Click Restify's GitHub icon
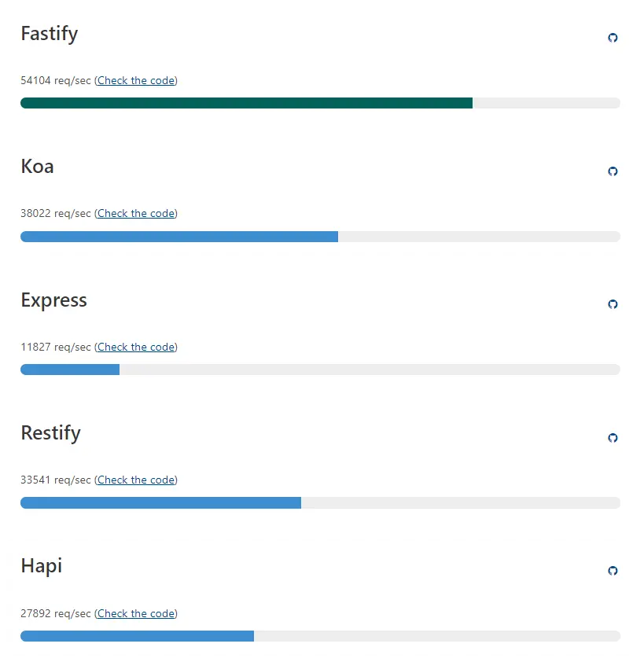This screenshot has width=644, height=662. click(613, 438)
